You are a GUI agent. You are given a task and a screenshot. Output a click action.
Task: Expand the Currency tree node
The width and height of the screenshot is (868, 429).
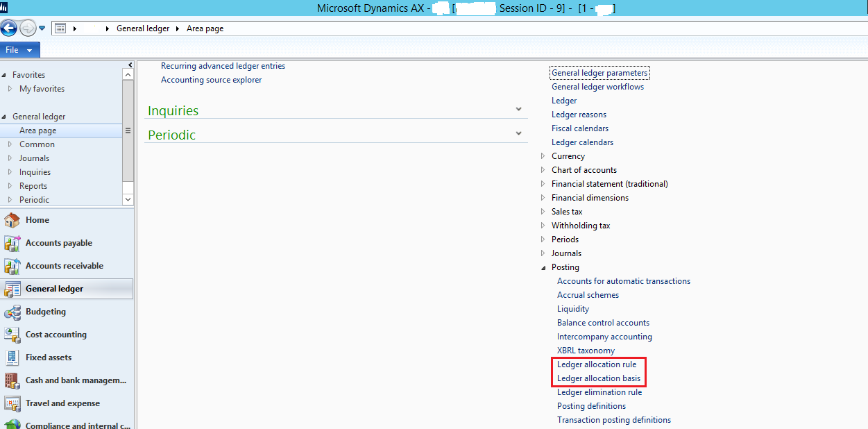[x=544, y=156]
